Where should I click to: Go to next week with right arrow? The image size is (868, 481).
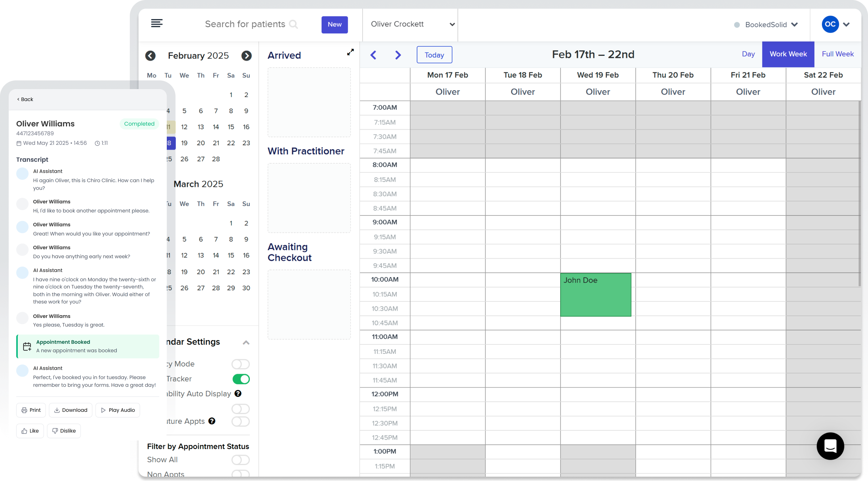click(398, 55)
